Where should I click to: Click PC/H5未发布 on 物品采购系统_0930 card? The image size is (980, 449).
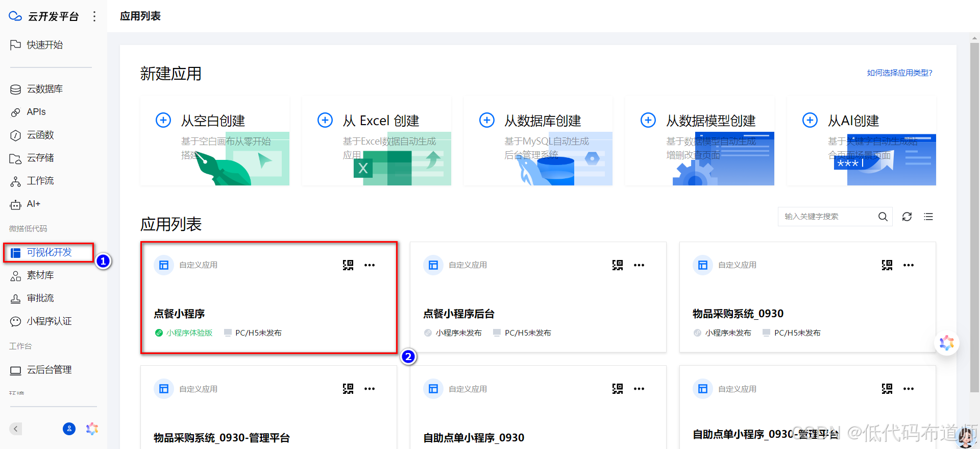click(792, 333)
